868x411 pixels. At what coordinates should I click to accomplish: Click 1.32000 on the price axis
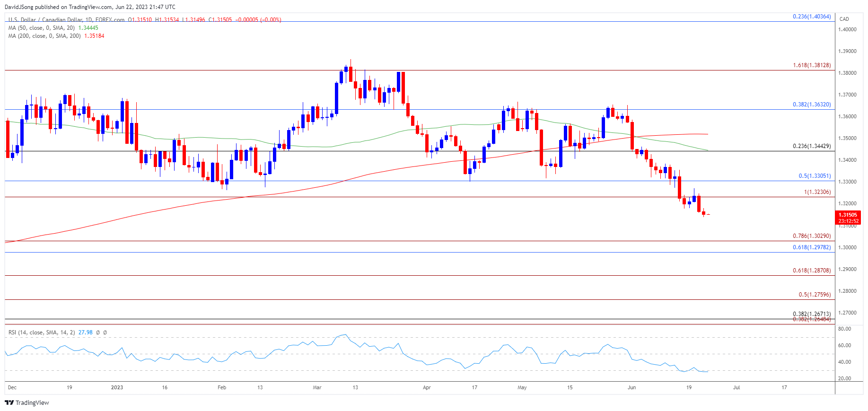point(847,203)
